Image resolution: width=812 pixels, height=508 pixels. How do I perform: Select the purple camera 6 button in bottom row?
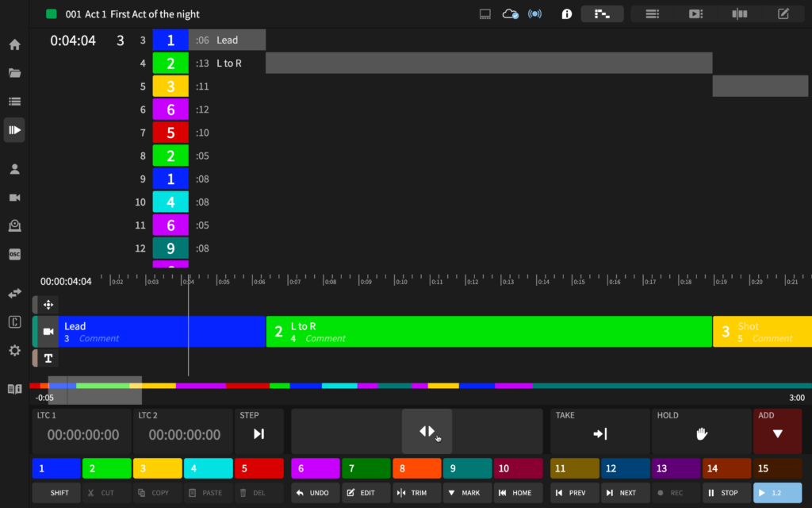(x=316, y=468)
